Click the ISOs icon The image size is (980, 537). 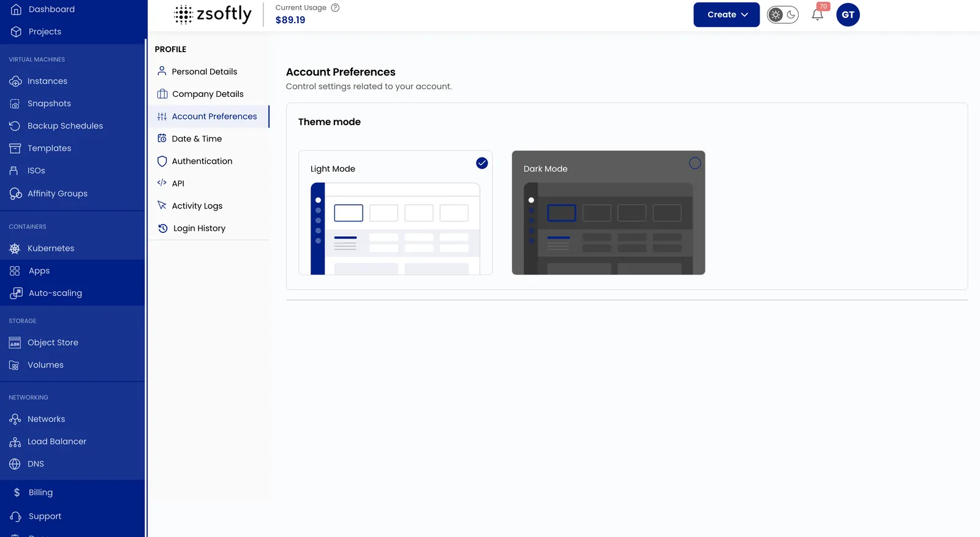pyautogui.click(x=13, y=170)
